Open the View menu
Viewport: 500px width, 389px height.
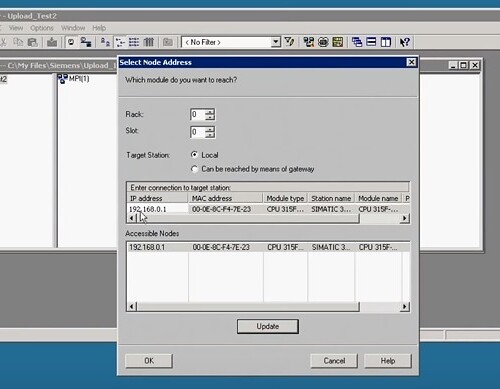point(16,28)
